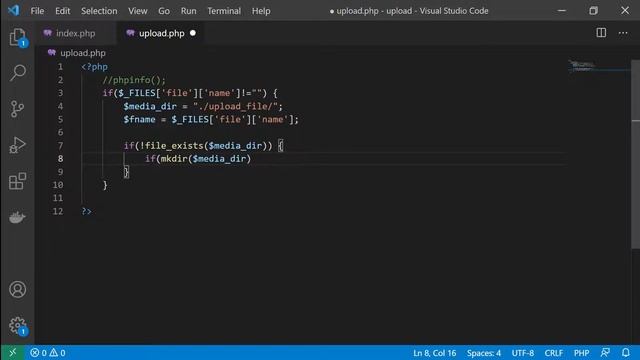Image resolution: width=640 pixels, height=360 pixels.
Task: Split the editor to the right
Action: pos(601,33)
